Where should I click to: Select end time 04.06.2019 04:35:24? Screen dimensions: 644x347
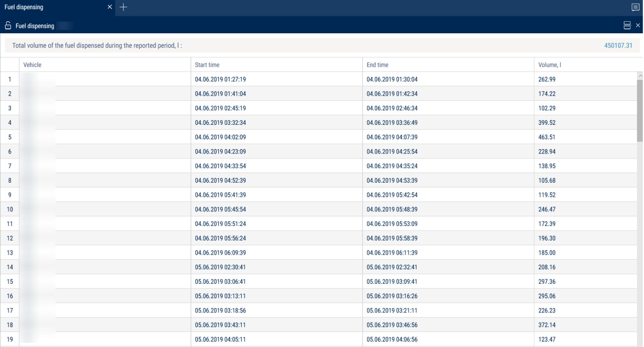click(392, 166)
